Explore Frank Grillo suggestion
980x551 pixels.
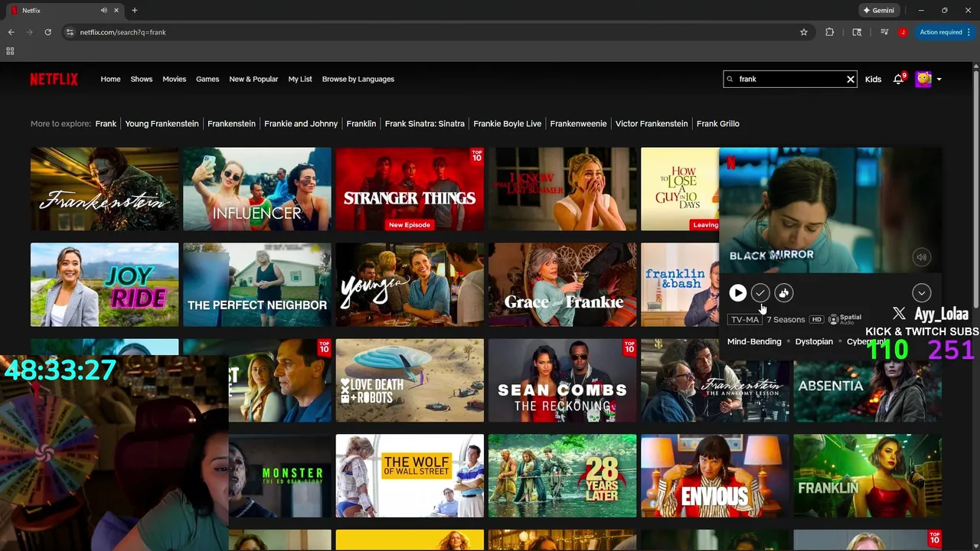tap(718, 123)
